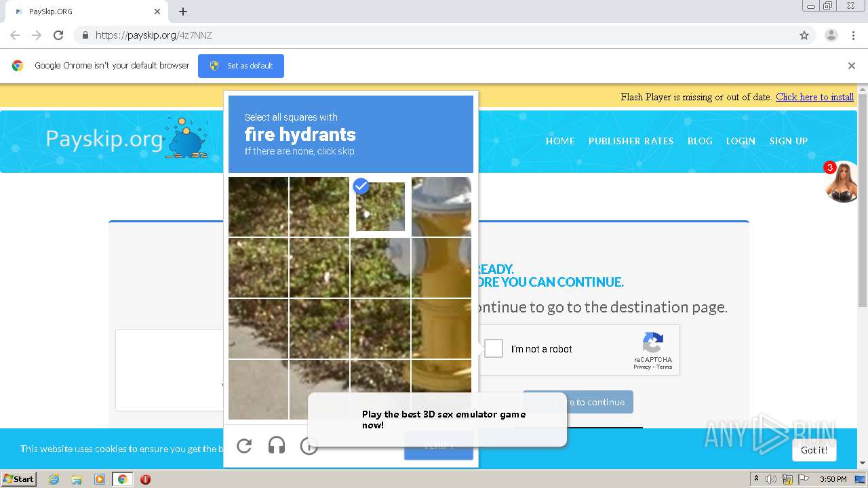Close the PaySkip.ORG tab

coord(157,12)
